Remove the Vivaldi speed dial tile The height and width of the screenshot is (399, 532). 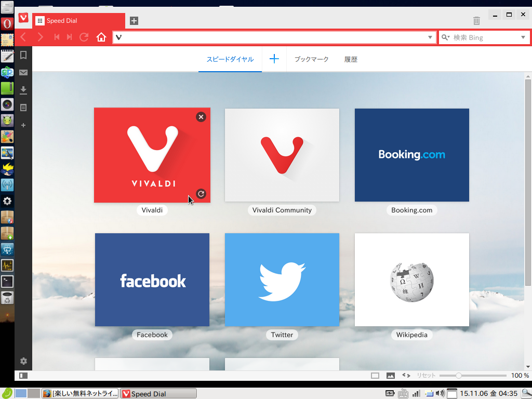click(201, 117)
